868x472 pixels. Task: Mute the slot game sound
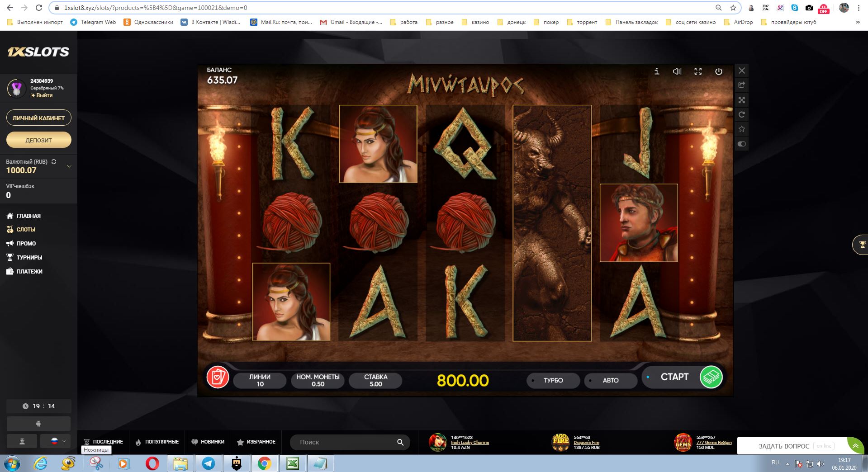point(677,71)
